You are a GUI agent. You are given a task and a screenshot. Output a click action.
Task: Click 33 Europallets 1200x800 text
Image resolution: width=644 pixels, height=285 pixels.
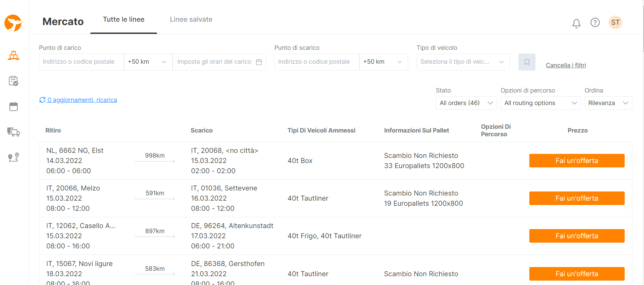[424, 166]
